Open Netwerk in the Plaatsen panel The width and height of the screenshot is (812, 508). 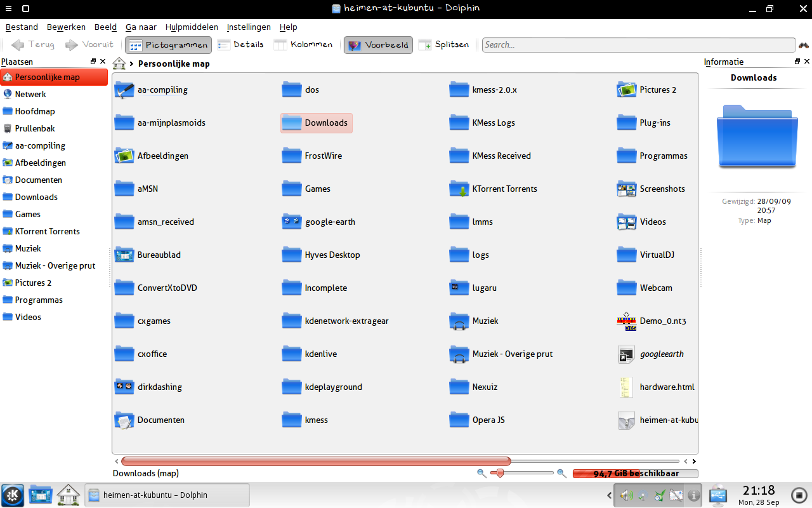(x=54, y=94)
